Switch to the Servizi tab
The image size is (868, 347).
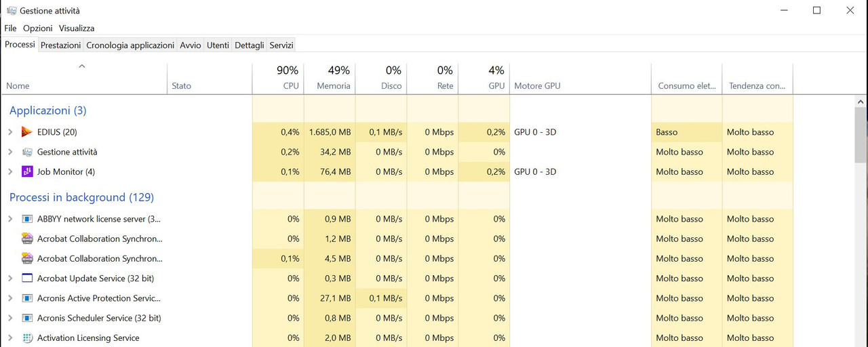tap(281, 45)
